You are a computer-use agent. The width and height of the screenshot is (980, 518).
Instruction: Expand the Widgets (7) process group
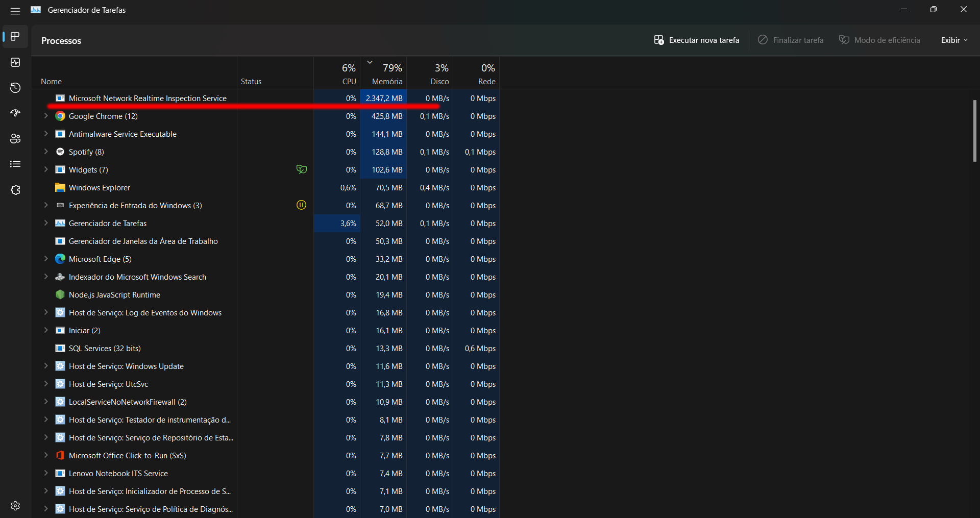46,170
